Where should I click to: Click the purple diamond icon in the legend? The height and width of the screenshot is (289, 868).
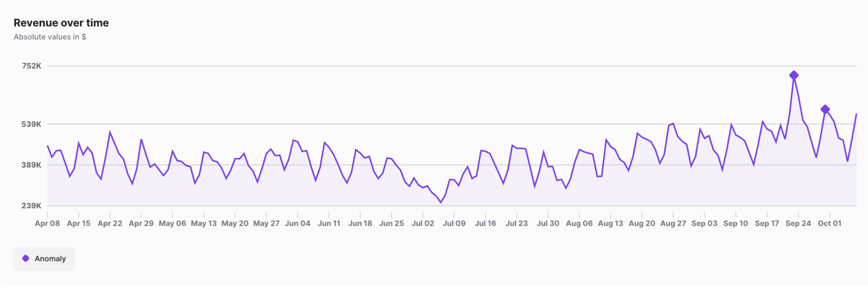26,258
